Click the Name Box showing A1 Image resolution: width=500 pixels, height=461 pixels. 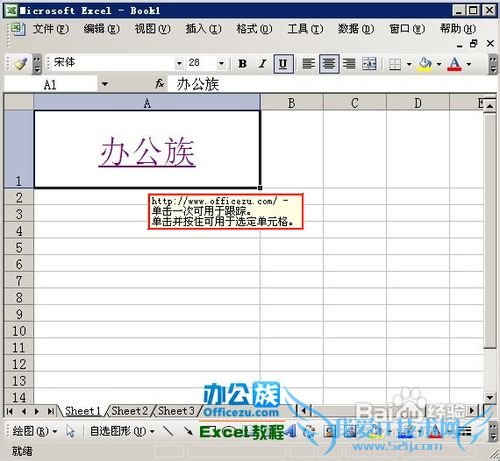pos(50,84)
